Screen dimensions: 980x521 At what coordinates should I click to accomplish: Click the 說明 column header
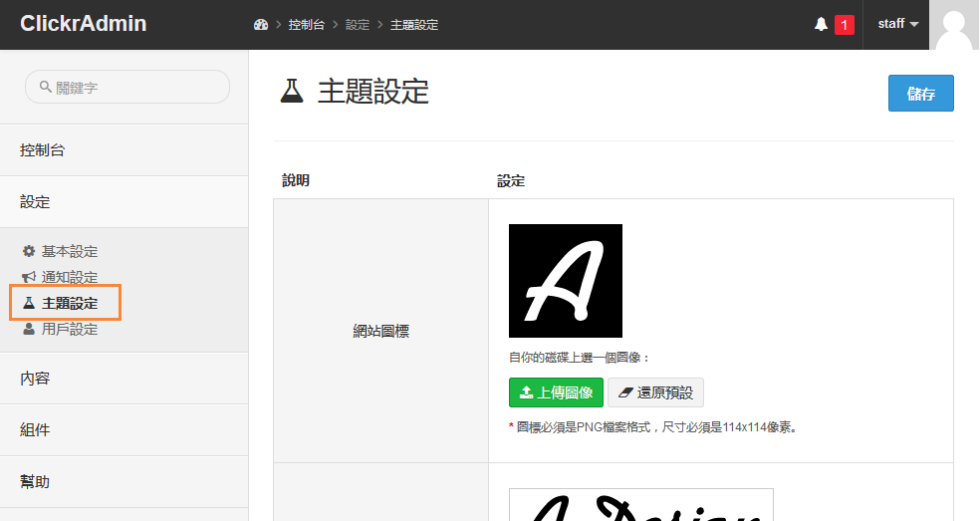coord(296,180)
